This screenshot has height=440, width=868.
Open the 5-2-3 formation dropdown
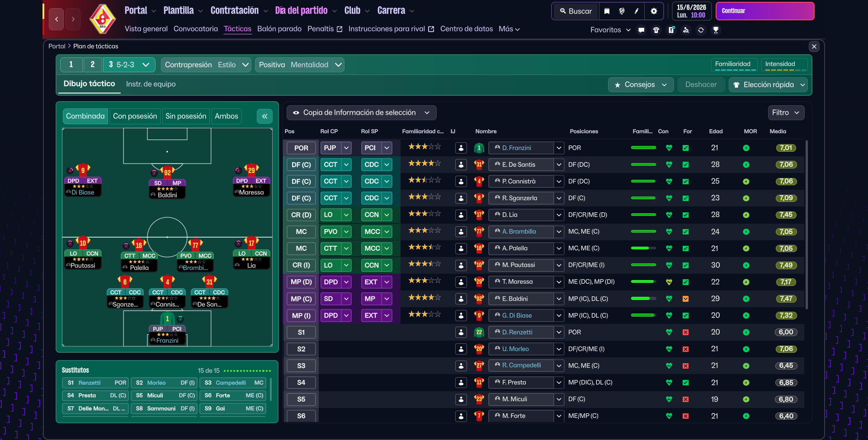click(129, 65)
